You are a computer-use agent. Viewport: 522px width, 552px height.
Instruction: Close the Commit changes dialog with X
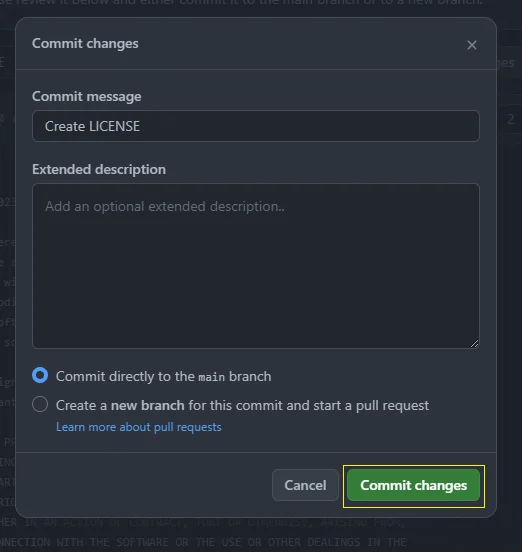point(472,45)
